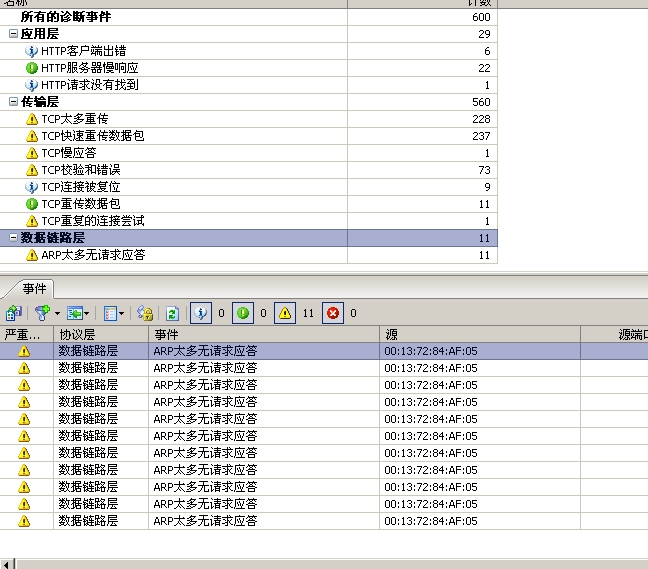
Task: Toggle the green notice severity filter button
Action: [x=243, y=313]
